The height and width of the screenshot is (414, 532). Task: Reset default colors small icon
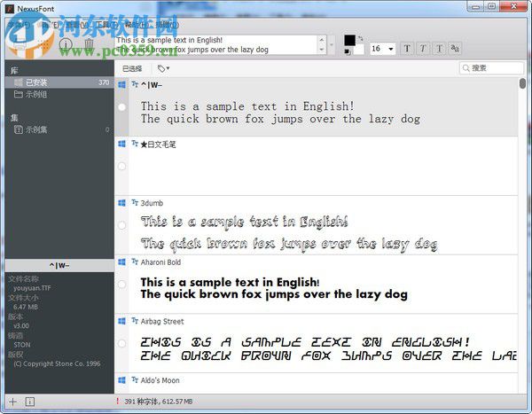(347, 52)
